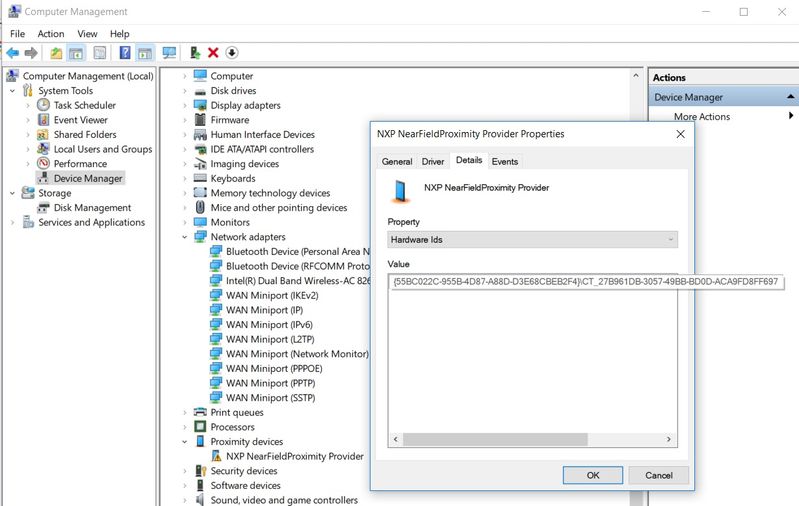Screen dimensions: 799x506
Task: Select Task Scheduler in the left tree
Action: 84,105
